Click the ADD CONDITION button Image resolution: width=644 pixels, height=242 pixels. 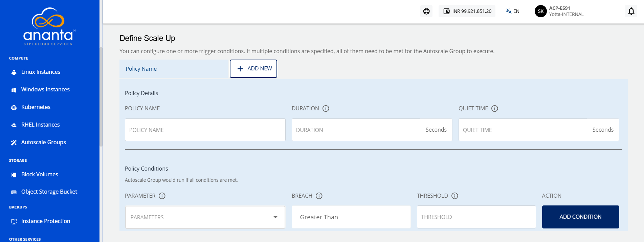tap(581, 217)
